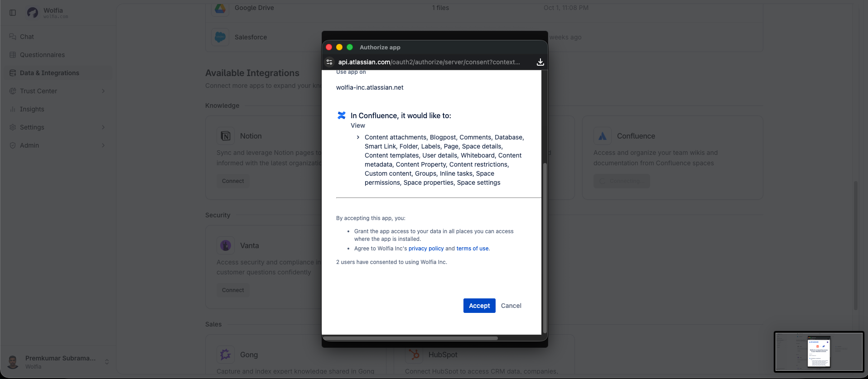
Task: Click the atlassian URL address field
Action: click(x=429, y=62)
